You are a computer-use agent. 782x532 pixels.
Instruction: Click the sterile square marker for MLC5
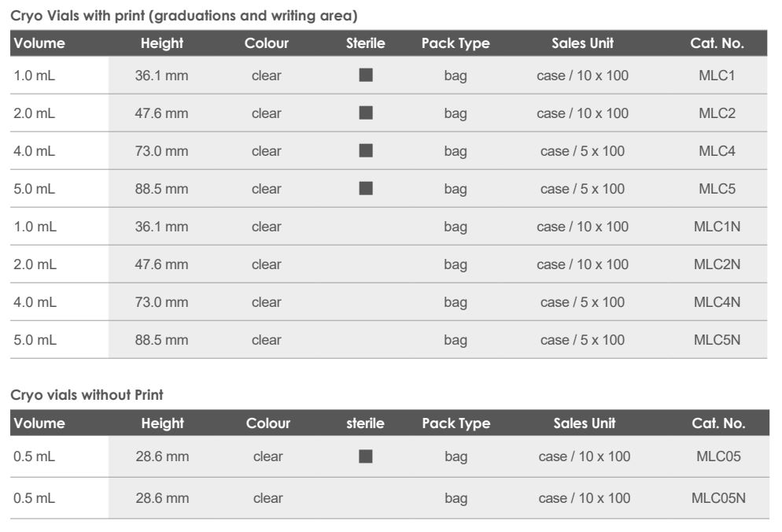(366, 188)
